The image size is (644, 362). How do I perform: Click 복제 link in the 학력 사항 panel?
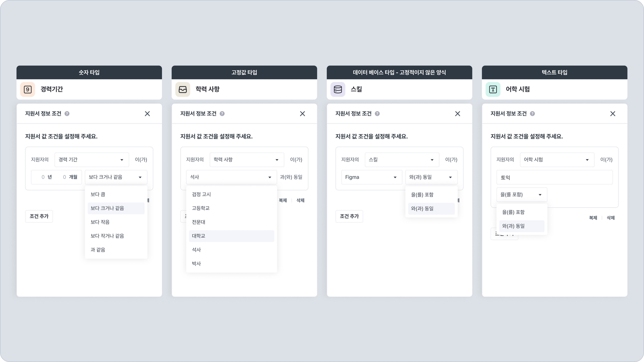click(x=283, y=200)
